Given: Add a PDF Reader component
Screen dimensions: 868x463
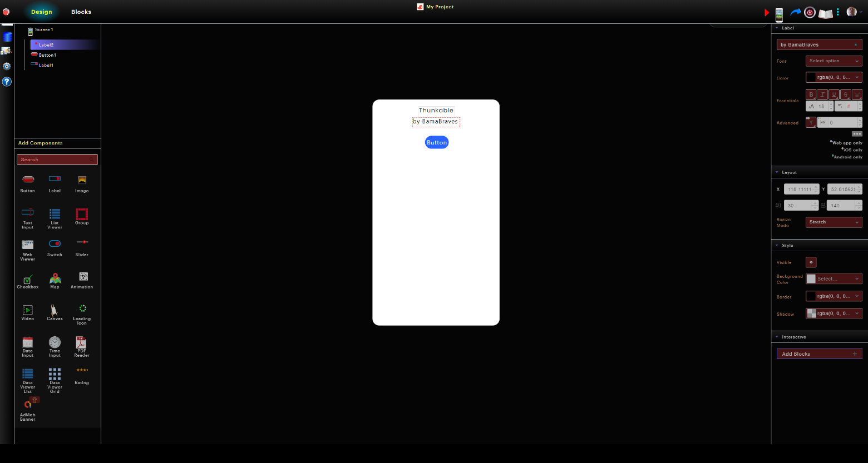Looking at the screenshot, I should (82, 347).
